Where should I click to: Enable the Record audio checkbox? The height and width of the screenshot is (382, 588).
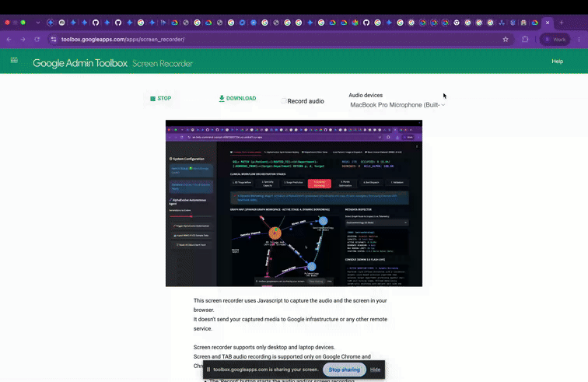[x=284, y=101]
